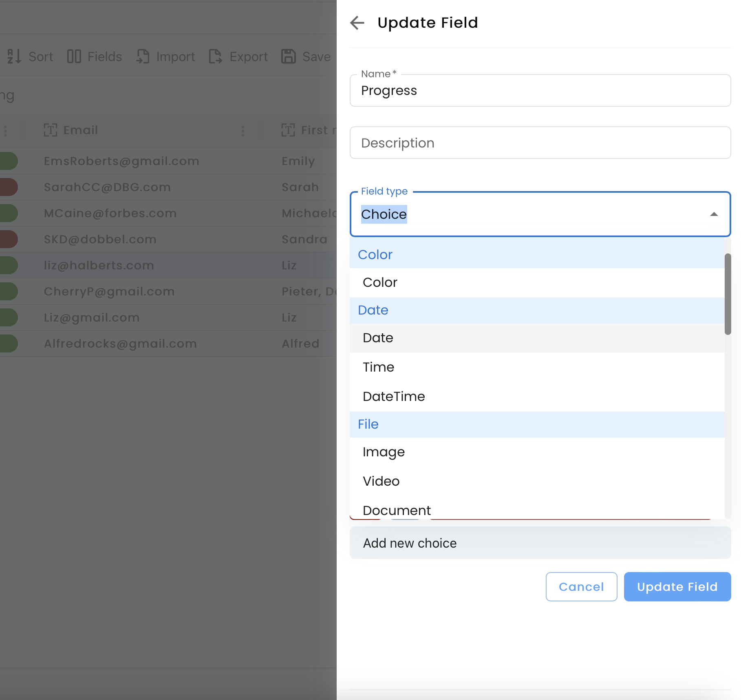The width and height of the screenshot is (741, 700).
Task: Select Video field type option
Action: 381,481
